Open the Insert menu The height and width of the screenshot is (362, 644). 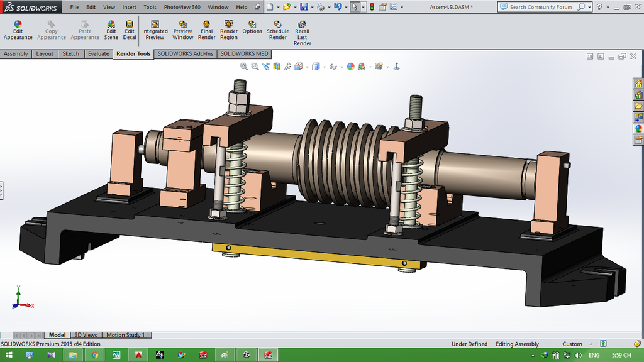tap(130, 7)
